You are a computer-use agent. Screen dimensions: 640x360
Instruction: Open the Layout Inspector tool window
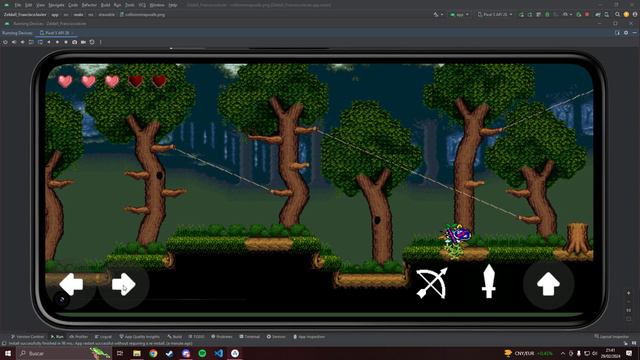611,337
